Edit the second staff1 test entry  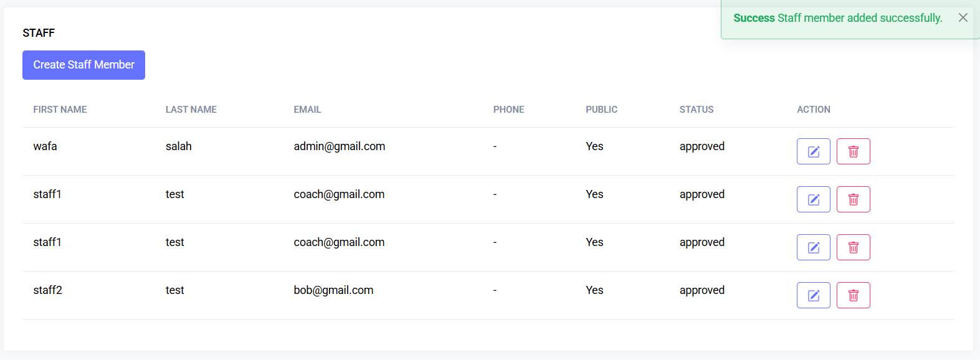[x=813, y=247]
